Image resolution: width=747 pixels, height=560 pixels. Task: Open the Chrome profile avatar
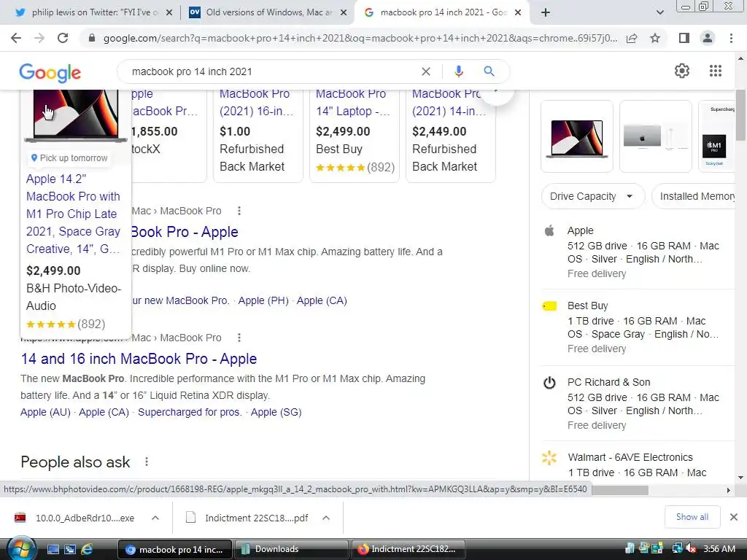click(708, 38)
